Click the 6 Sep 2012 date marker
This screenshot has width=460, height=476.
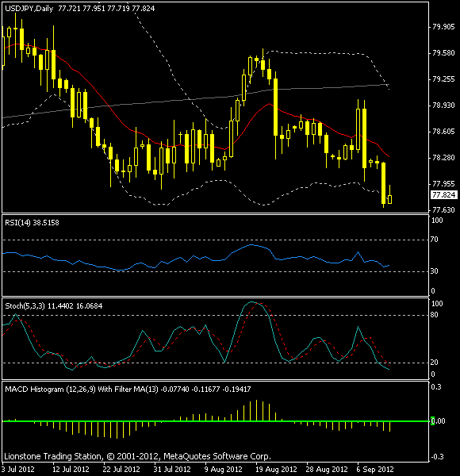(x=375, y=470)
